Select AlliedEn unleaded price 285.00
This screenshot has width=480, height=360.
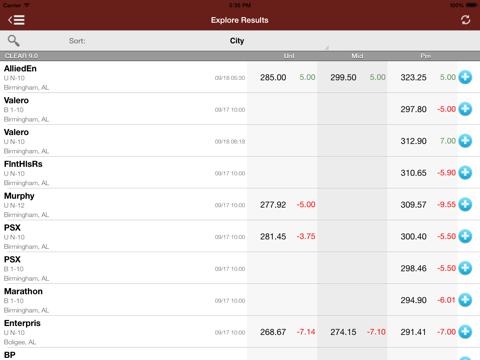pyautogui.click(x=273, y=77)
